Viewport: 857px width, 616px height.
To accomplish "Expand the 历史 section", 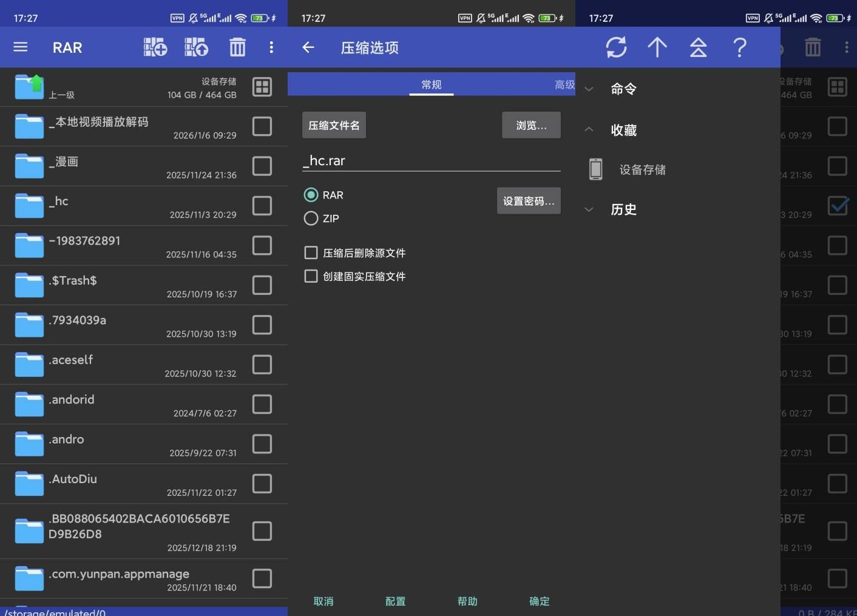I will click(x=623, y=210).
